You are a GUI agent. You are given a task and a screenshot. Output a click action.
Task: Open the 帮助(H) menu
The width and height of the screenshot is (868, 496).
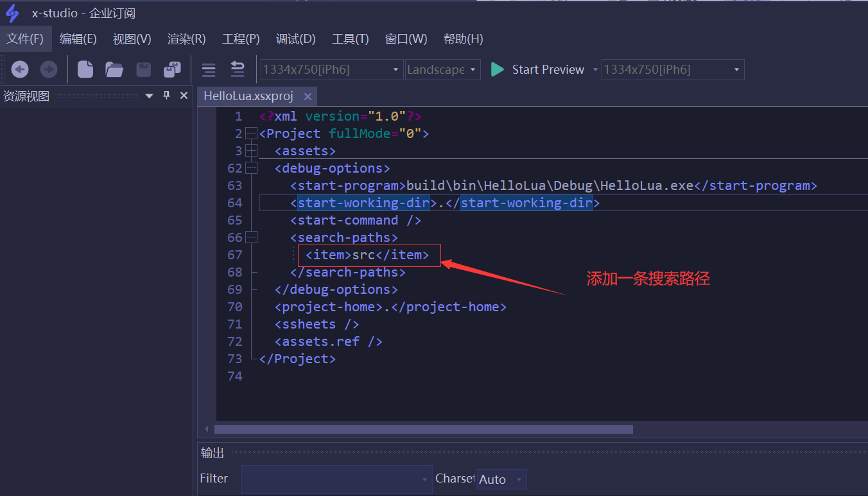coord(464,39)
